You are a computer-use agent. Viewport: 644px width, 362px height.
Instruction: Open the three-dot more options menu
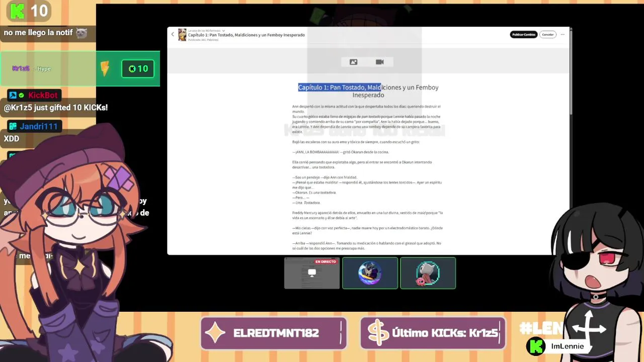click(x=562, y=35)
